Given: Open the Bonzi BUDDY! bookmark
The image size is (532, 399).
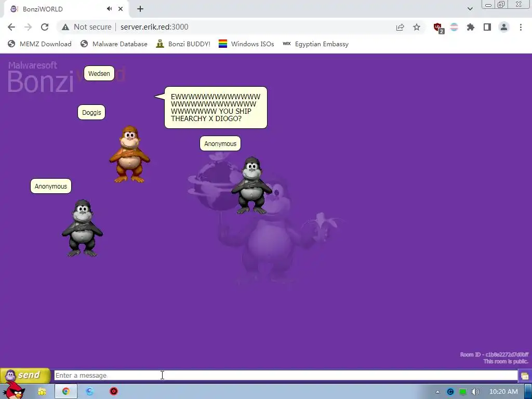Looking at the screenshot, I should (183, 44).
